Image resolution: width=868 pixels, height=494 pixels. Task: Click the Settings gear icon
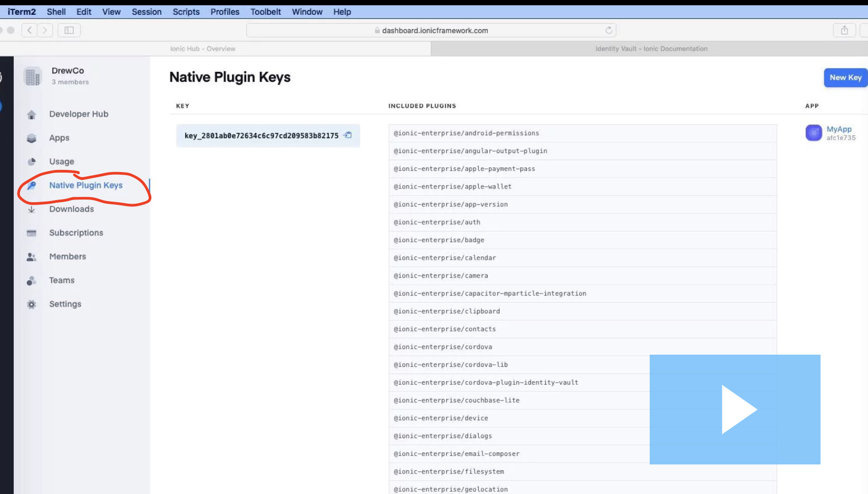[x=32, y=305]
